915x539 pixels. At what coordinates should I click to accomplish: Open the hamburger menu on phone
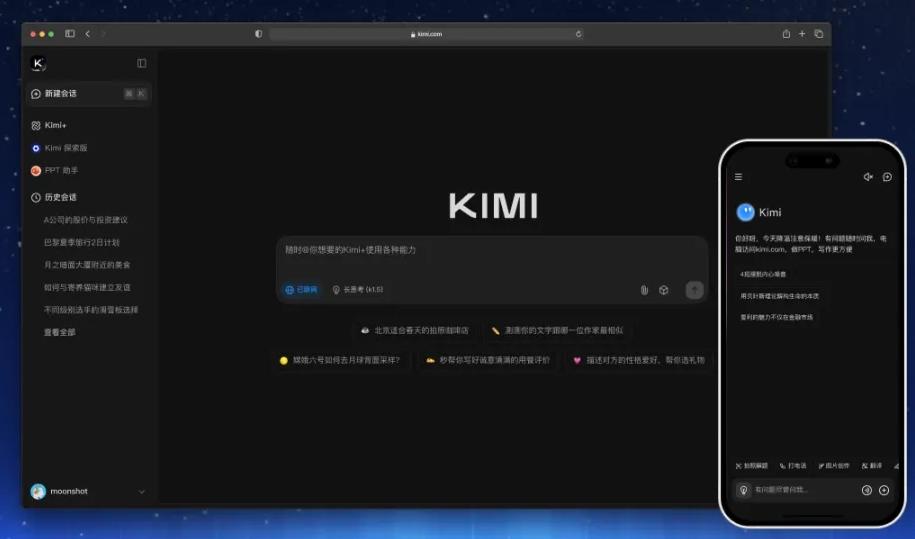point(738,177)
